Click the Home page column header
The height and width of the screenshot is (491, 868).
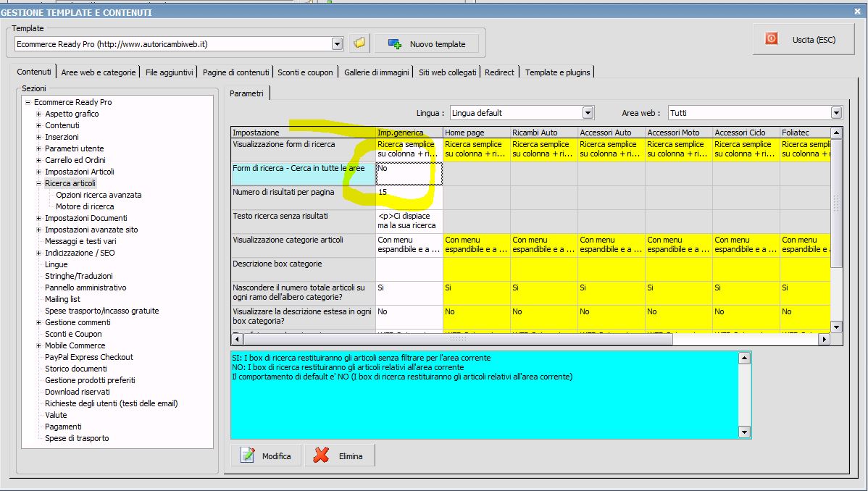pos(477,133)
